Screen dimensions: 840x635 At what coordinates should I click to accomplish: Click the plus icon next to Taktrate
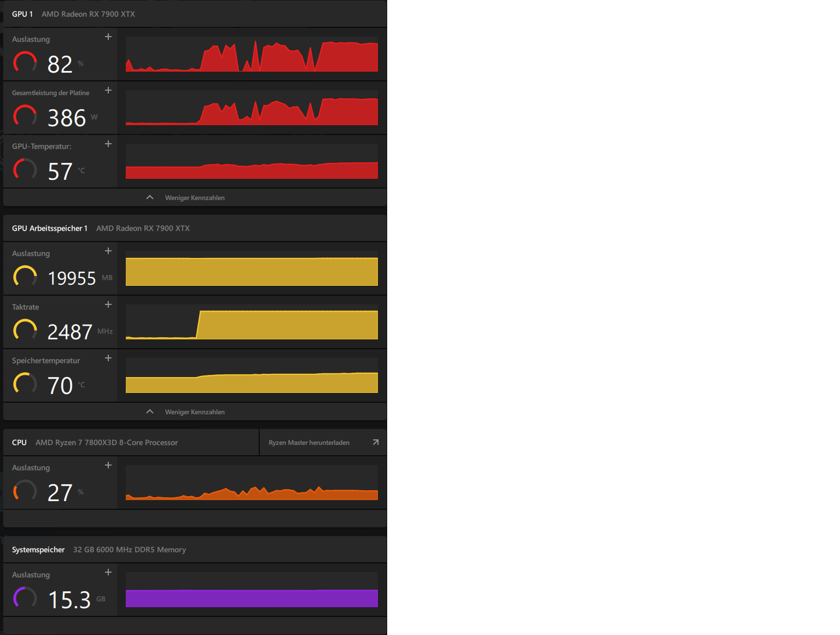[x=108, y=304]
